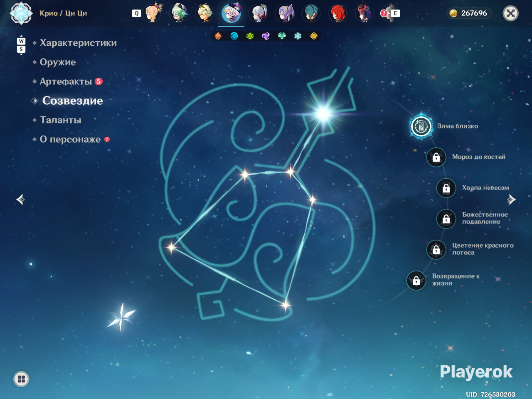The height and width of the screenshot is (399, 532).
Task: Select Diluc's red-haired avatar
Action: tap(337, 13)
